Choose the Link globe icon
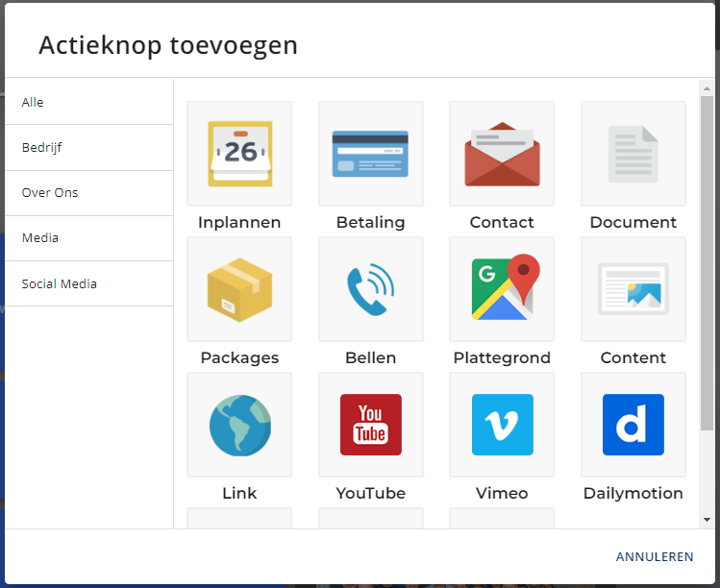 239,425
